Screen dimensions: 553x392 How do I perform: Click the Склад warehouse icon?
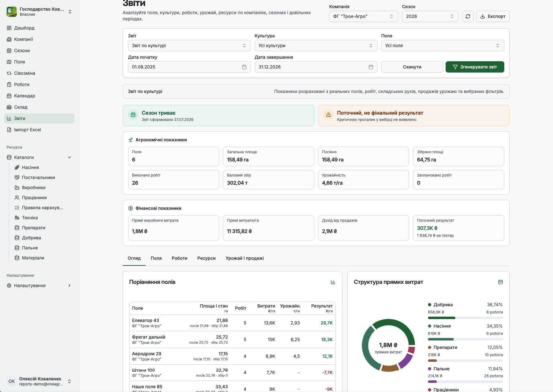[x=9, y=107]
